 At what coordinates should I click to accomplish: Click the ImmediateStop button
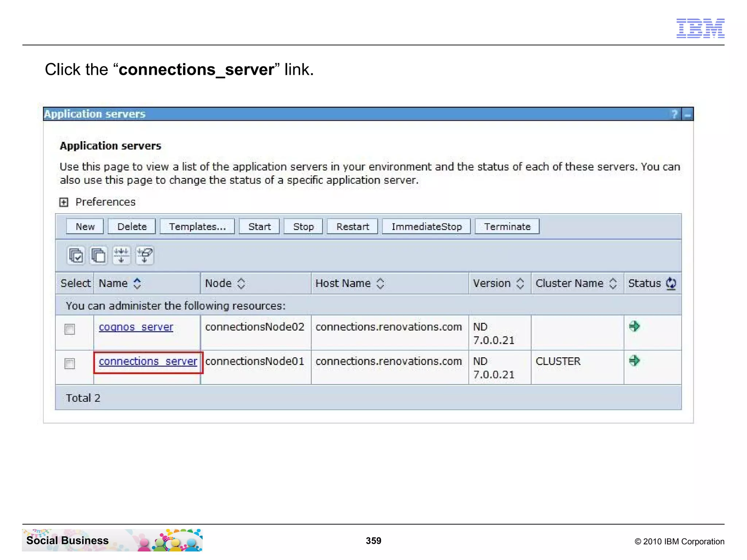pos(427,226)
